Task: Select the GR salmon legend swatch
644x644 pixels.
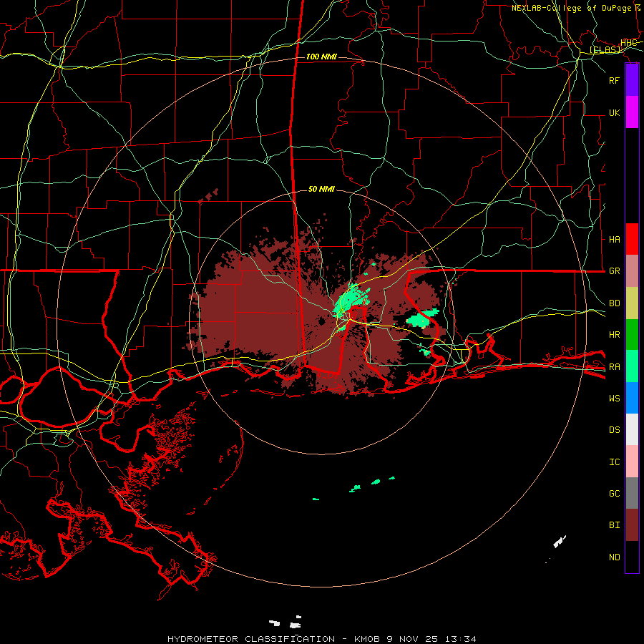Action: [632, 271]
